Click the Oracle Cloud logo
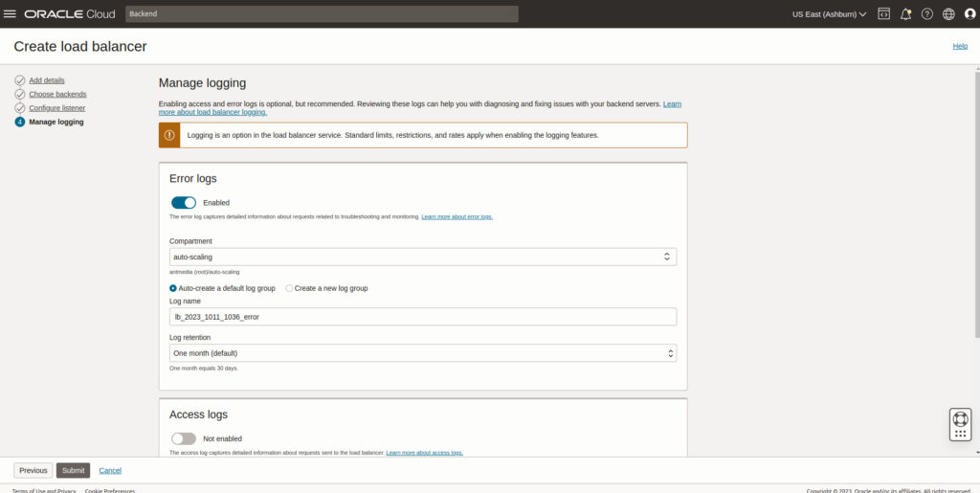 click(69, 13)
